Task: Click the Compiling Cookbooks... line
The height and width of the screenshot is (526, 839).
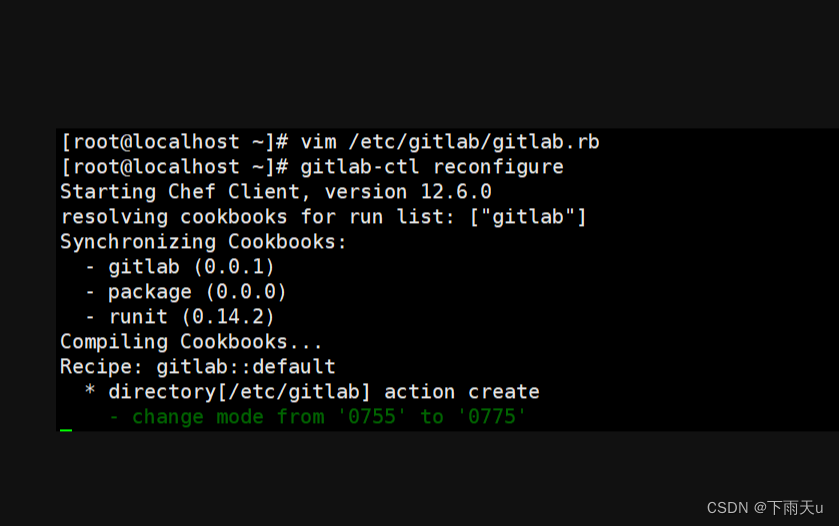Action: pos(191,342)
